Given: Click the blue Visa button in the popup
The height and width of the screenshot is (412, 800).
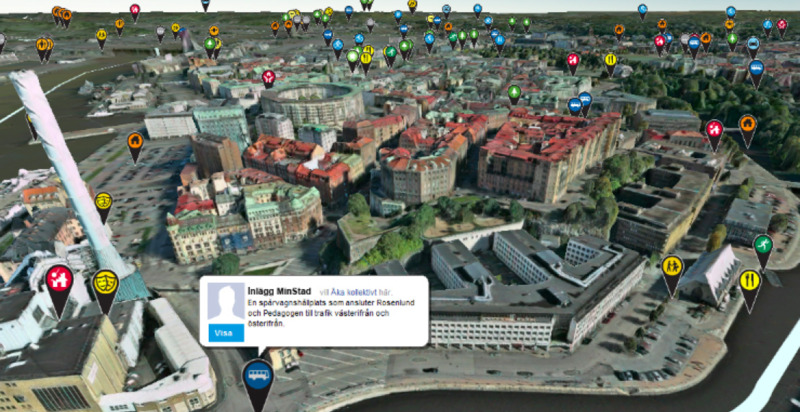Looking at the screenshot, I should (226, 333).
